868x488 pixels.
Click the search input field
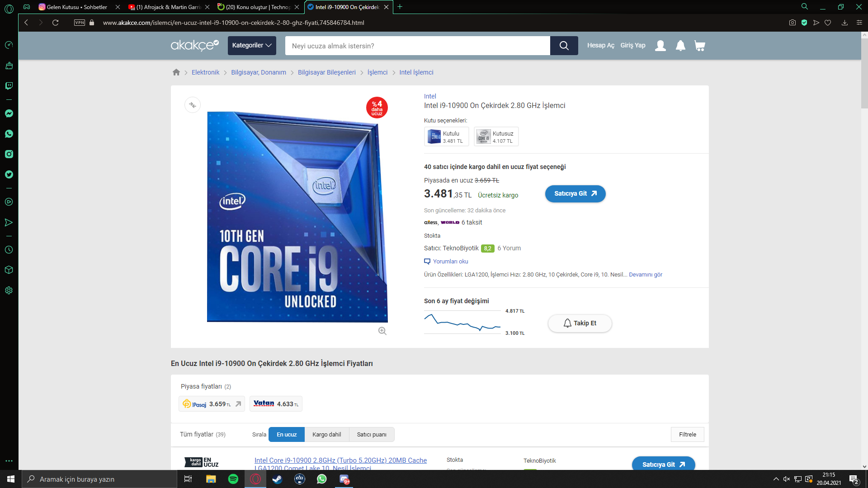tap(417, 46)
